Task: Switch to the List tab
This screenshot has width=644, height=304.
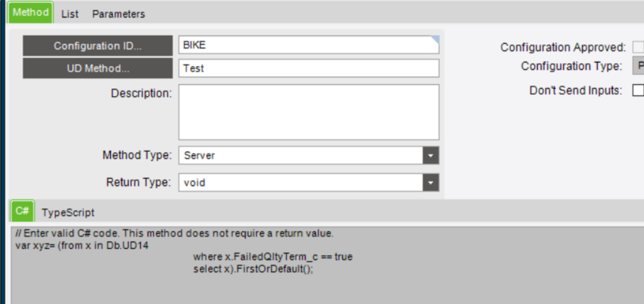Action: tap(70, 14)
